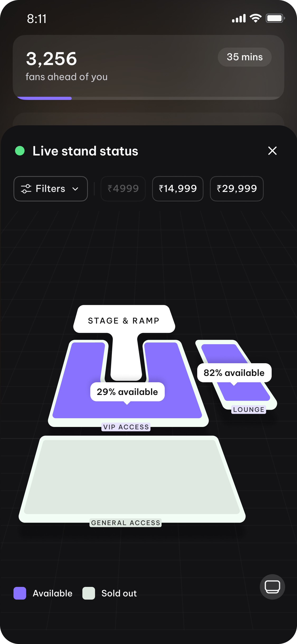
Task: Click the purple Available legend swatch
Action: [x=20, y=593]
